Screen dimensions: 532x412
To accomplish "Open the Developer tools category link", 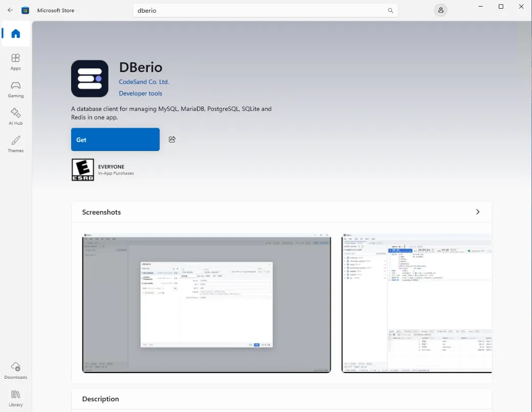I will pos(141,93).
